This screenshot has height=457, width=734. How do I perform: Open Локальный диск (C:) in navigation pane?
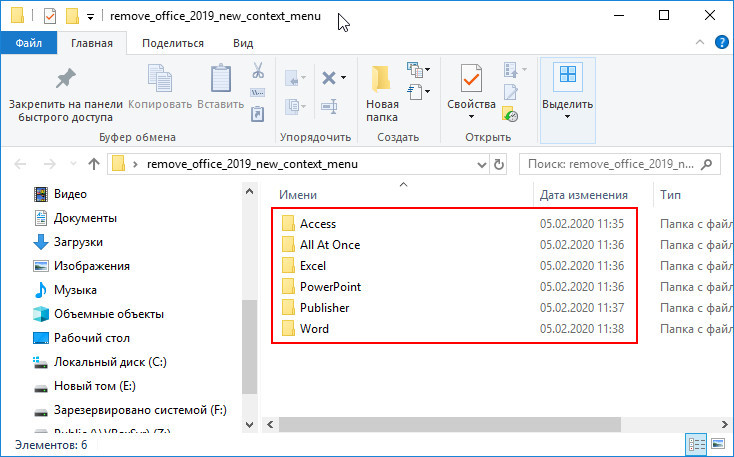[x=110, y=362]
